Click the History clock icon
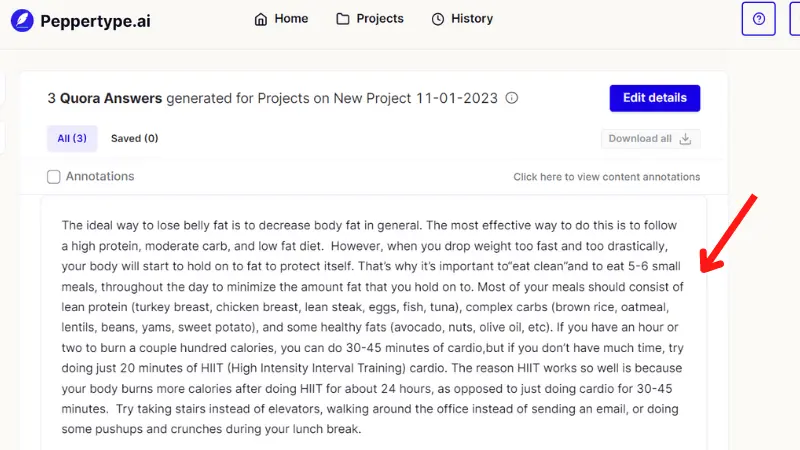Viewport: 800px width, 450px height. point(438,19)
